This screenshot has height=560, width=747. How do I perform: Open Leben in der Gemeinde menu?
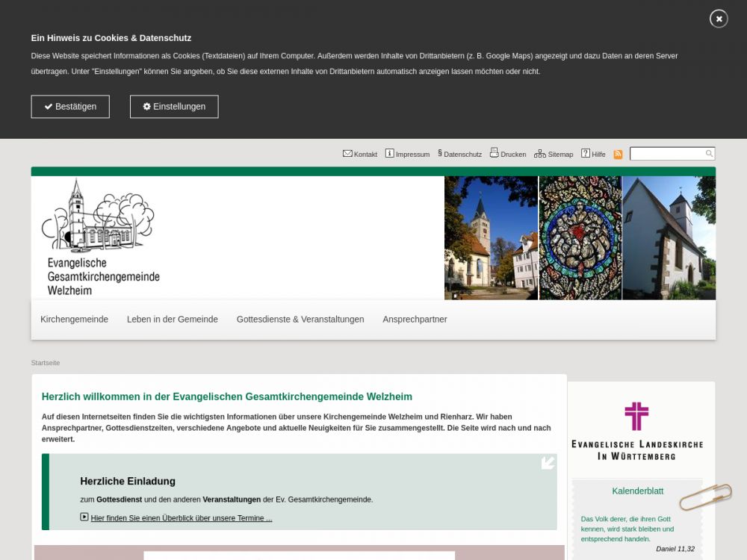click(173, 320)
